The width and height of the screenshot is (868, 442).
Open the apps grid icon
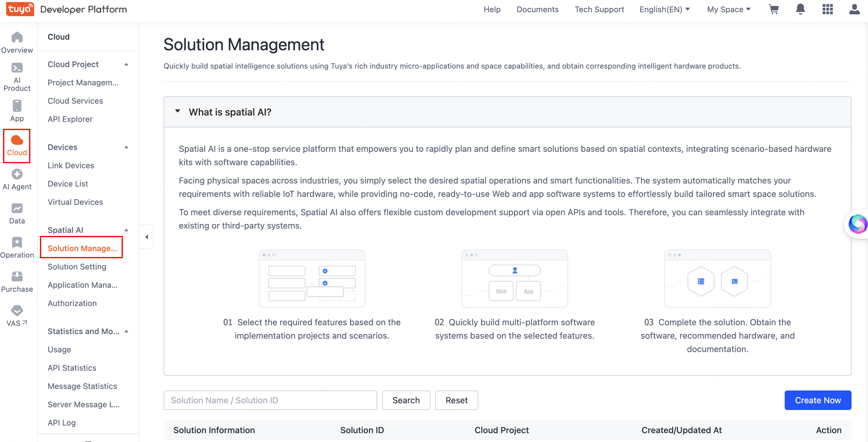[x=827, y=9]
